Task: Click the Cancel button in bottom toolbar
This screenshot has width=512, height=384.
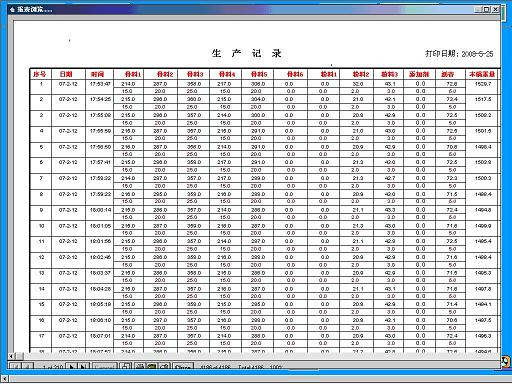Action: tap(104, 367)
